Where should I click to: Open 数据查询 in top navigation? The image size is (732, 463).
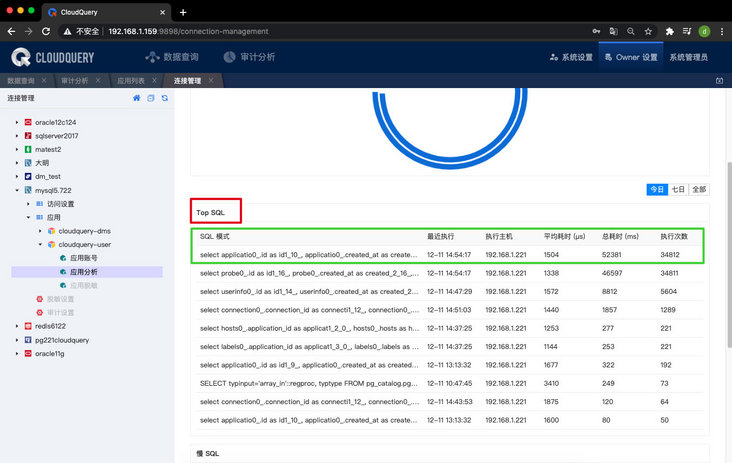172,57
